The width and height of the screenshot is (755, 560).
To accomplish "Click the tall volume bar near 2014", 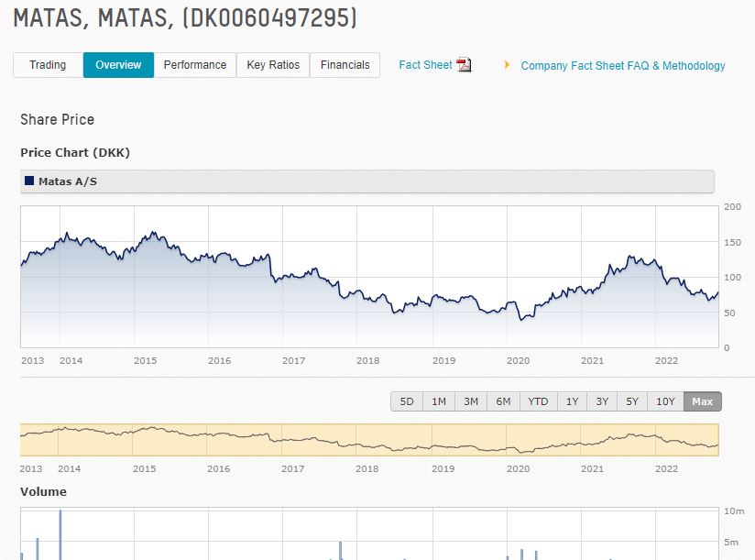I will [60, 534].
